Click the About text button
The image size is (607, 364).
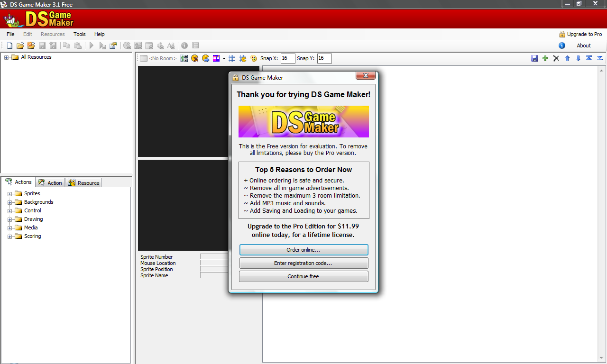pyautogui.click(x=584, y=45)
